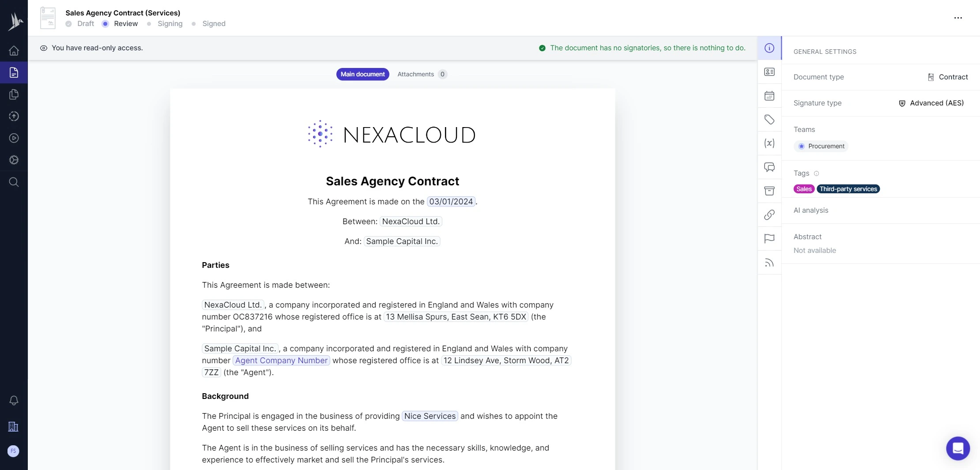This screenshot has width=980, height=470.
Task: Open the archive box panel icon
Action: click(x=769, y=191)
